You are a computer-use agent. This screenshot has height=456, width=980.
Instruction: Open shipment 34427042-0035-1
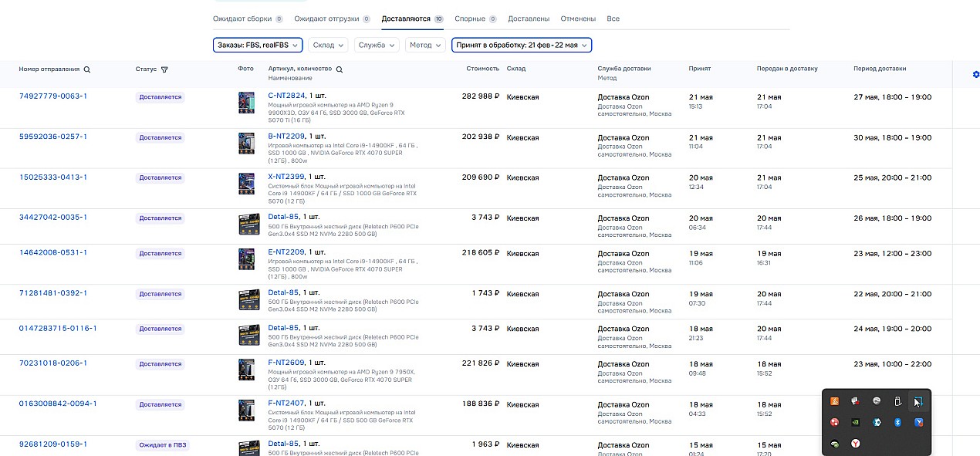point(53,217)
